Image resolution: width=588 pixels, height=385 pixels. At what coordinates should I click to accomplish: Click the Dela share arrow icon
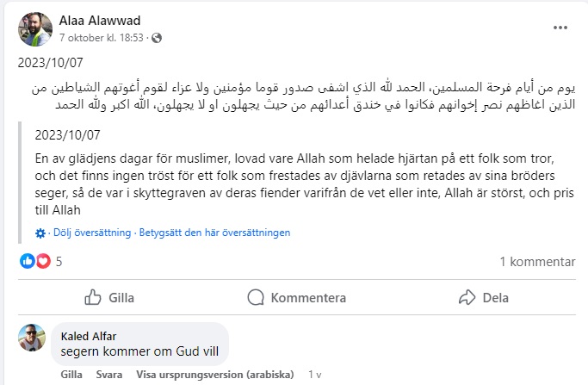468,297
